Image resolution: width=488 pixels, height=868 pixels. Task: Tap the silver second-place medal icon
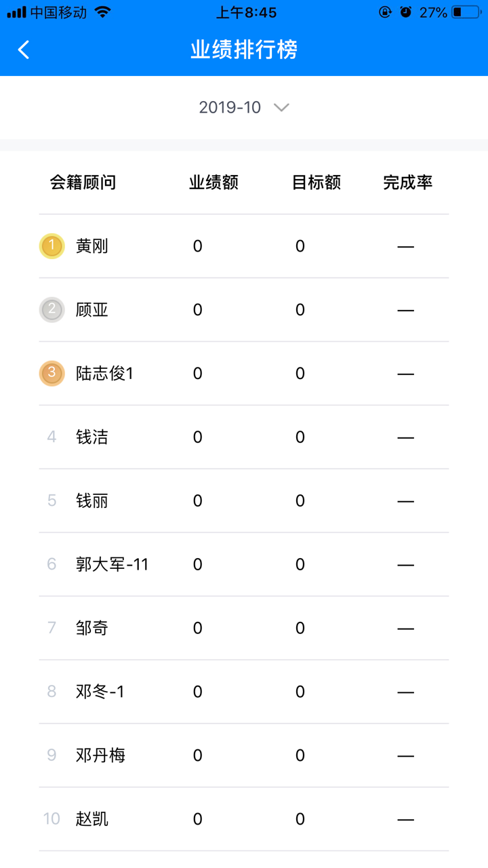[x=52, y=310]
